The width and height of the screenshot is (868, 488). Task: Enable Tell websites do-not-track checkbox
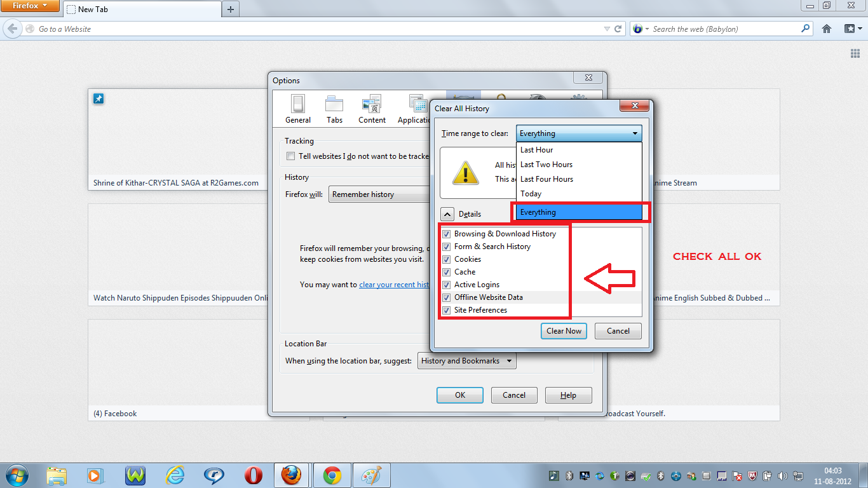290,156
